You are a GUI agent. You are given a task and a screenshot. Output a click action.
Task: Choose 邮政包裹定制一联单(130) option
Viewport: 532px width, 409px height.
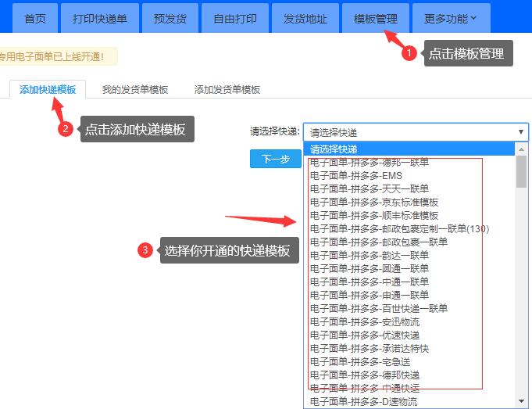click(409, 228)
